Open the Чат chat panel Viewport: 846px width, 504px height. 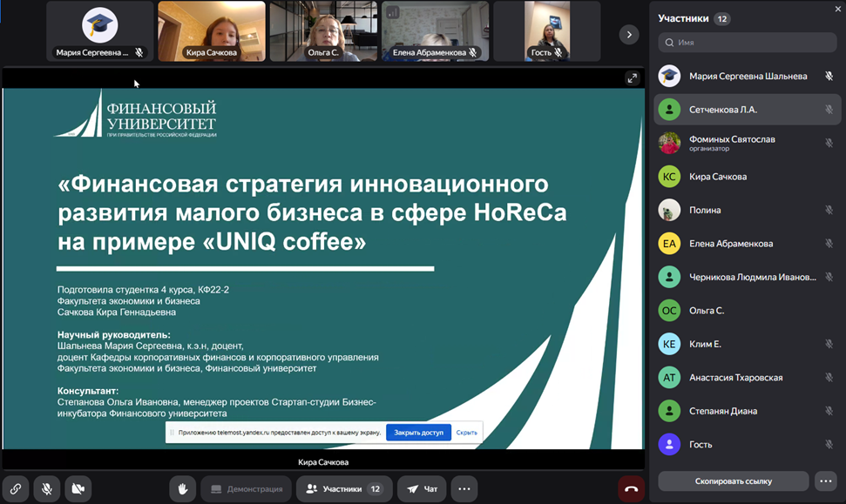[423, 489]
